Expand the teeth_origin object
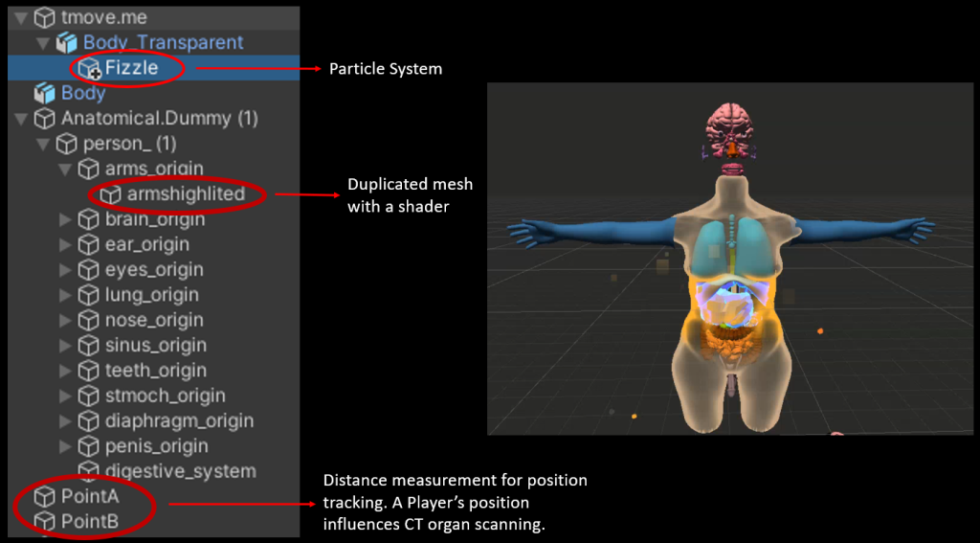 coord(66,371)
